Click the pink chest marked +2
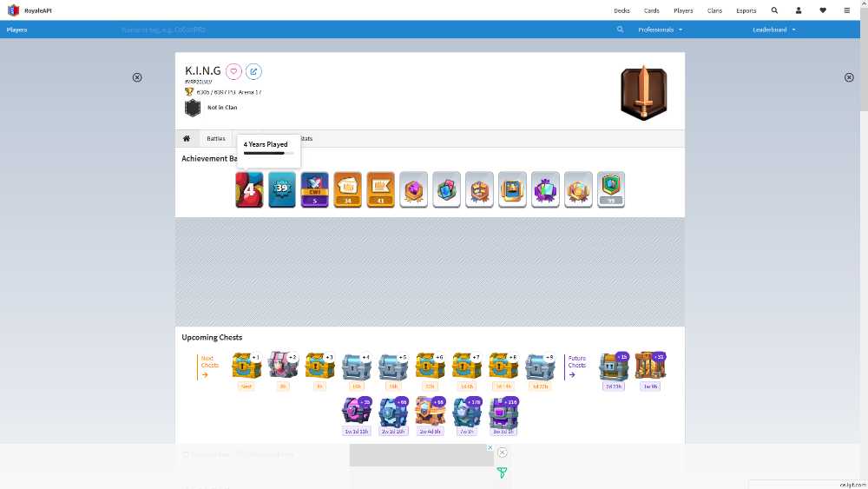Screen dimensions: 868x489 coord(283,366)
